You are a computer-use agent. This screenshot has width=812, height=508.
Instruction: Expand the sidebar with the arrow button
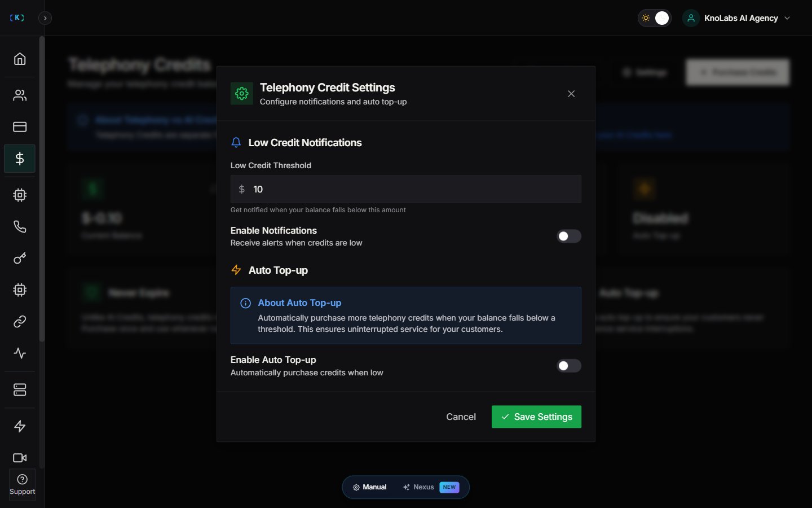pos(45,18)
